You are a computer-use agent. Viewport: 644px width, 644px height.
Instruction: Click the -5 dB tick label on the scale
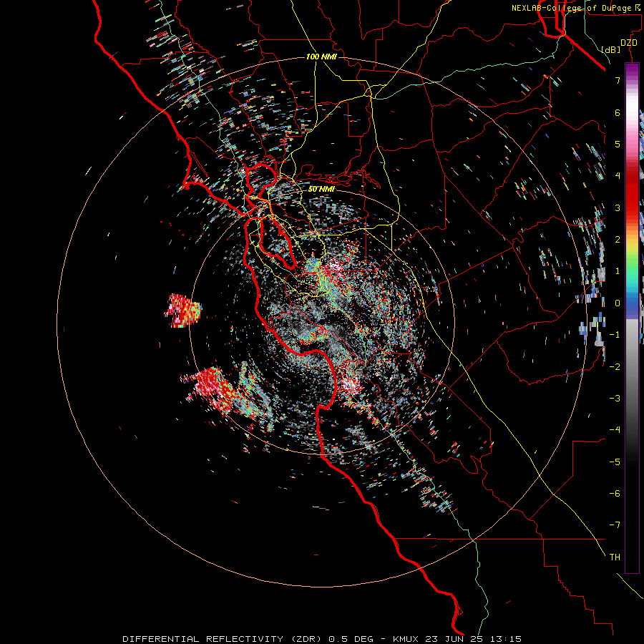tap(615, 462)
